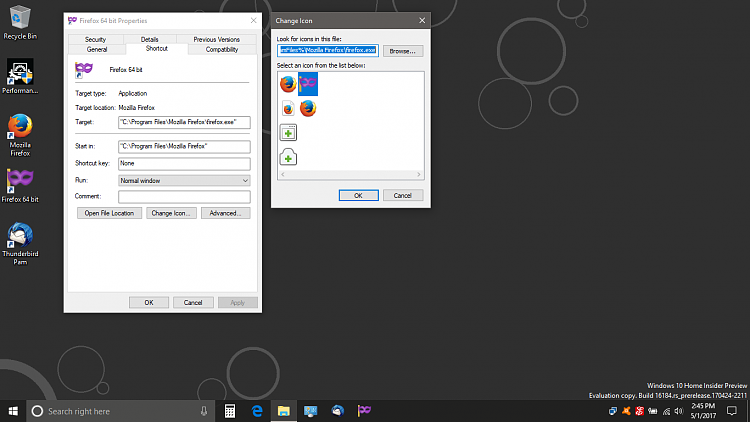The height and width of the screenshot is (422, 750).
Task: Open Calculator from the taskbar
Action: pos(230,411)
